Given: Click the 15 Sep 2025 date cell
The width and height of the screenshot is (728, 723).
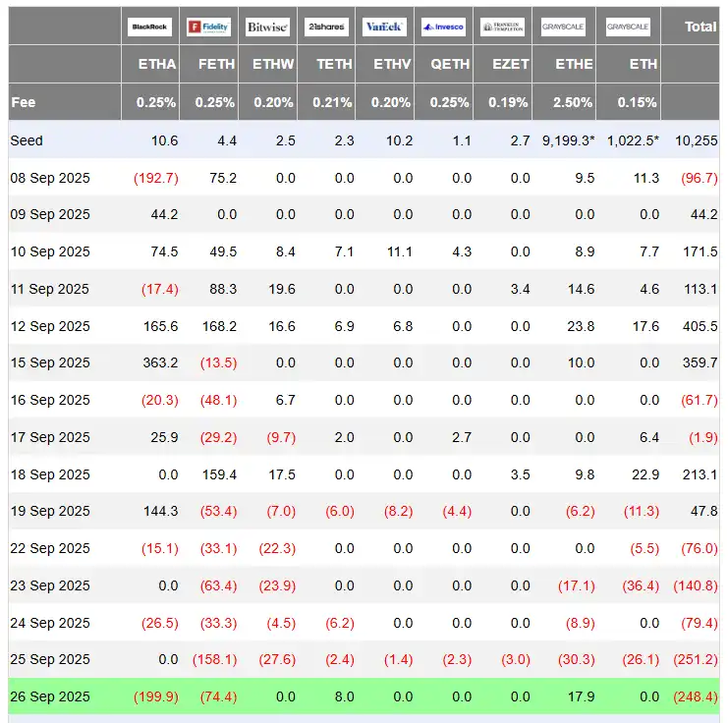Looking at the screenshot, I should pyautogui.click(x=49, y=362).
